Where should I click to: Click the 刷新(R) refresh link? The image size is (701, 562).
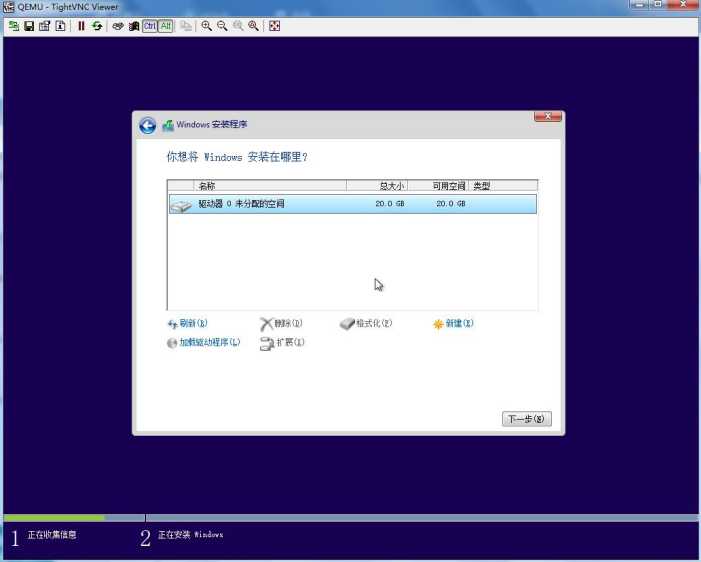[x=188, y=323]
